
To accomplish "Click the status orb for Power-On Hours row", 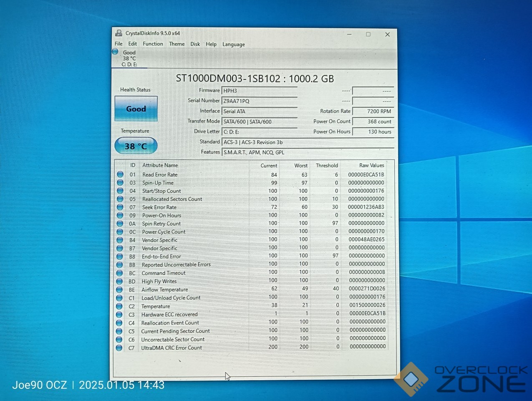I will 120,216.
